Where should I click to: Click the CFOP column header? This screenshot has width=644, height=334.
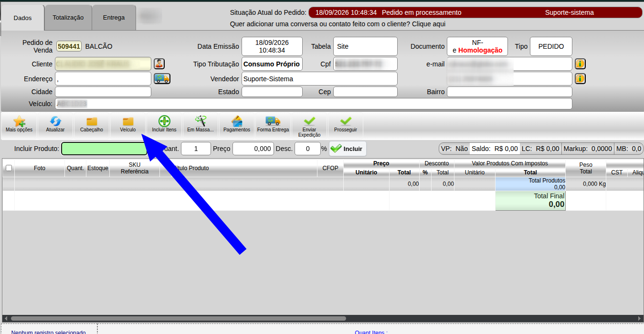pyautogui.click(x=330, y=168)
